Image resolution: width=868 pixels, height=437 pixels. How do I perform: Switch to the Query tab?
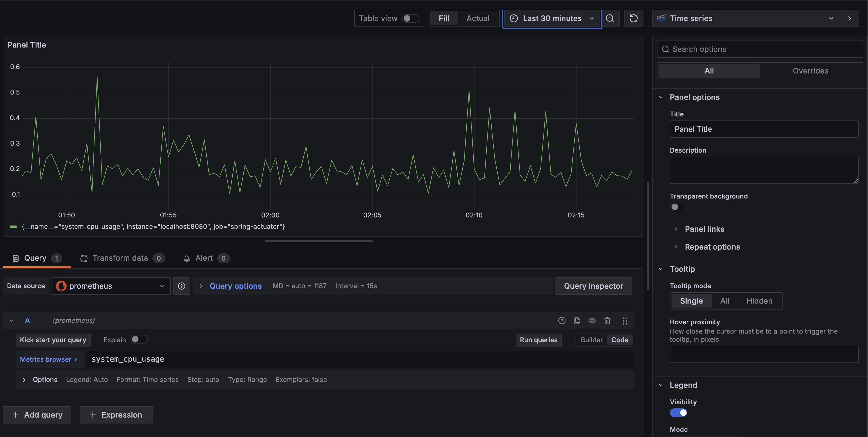pyautogui.click(x=37, y=258)
